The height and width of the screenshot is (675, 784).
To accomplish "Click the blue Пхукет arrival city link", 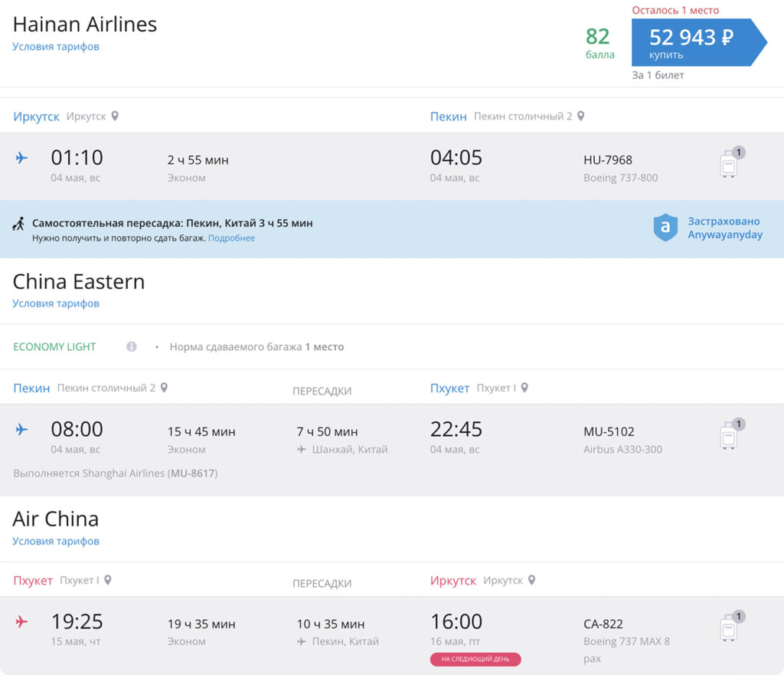I will coord(449,388).
